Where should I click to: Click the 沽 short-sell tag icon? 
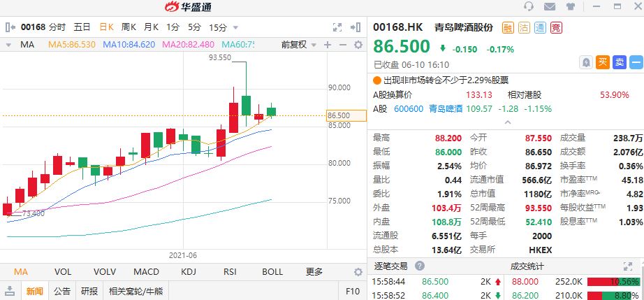tap(524, 28)
